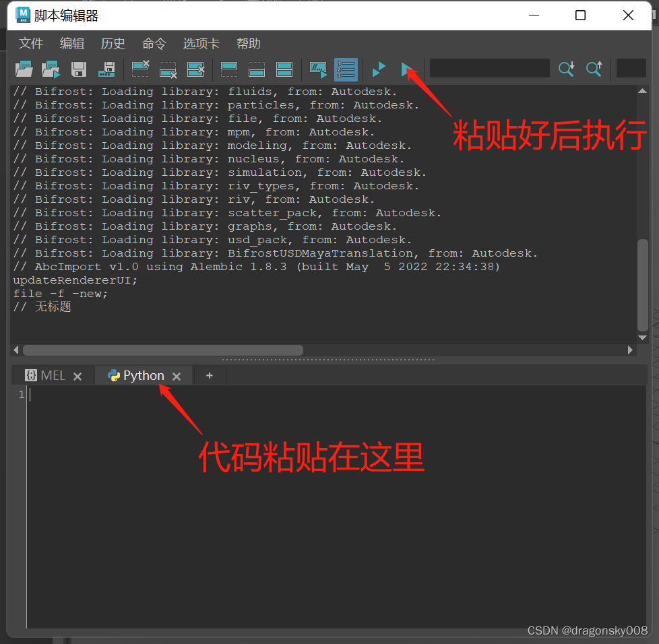Click the Clear All icon in the toolbar
Screen dimensions: 659x644
coord(196,69)
